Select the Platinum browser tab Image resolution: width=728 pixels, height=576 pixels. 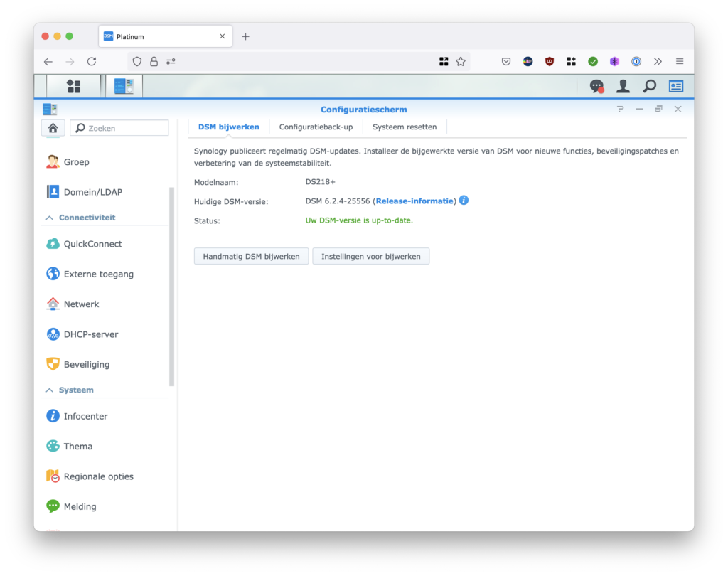165,36
